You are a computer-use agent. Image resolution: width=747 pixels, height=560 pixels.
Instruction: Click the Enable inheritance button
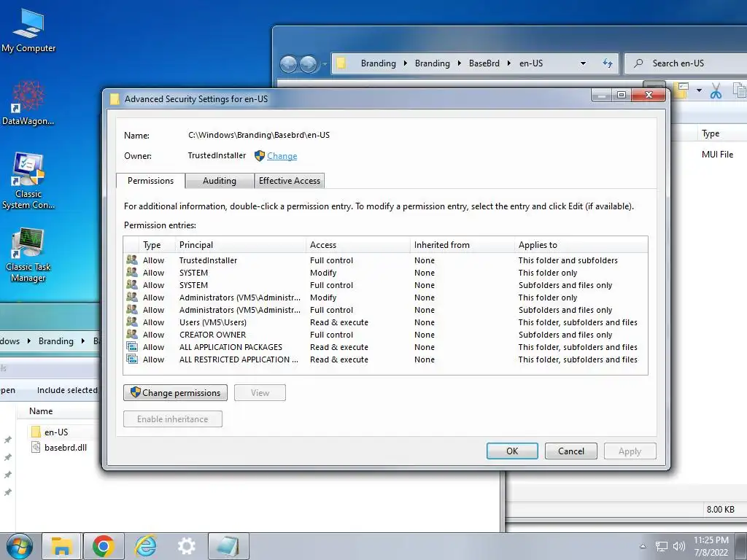pos(172,419)
